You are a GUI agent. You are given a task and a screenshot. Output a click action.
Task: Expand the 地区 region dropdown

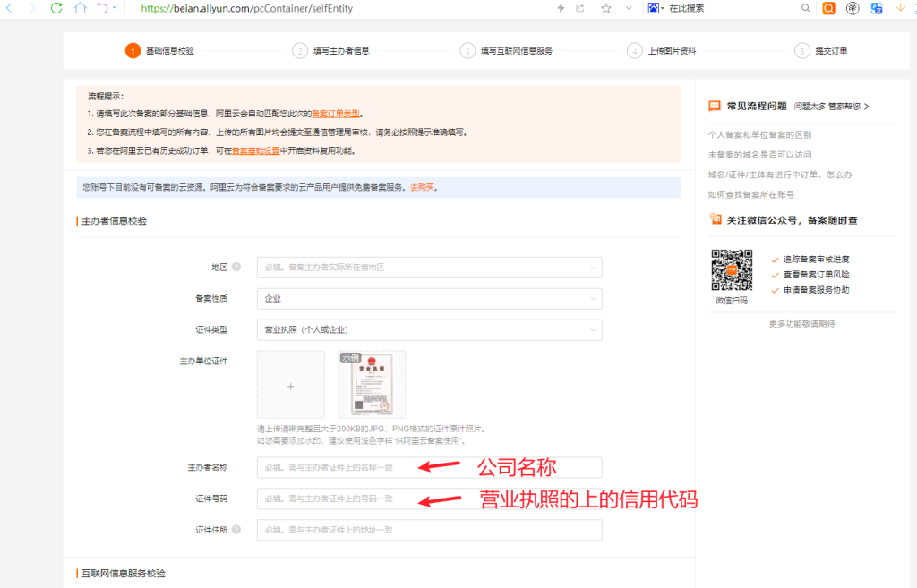coord(429,268)
